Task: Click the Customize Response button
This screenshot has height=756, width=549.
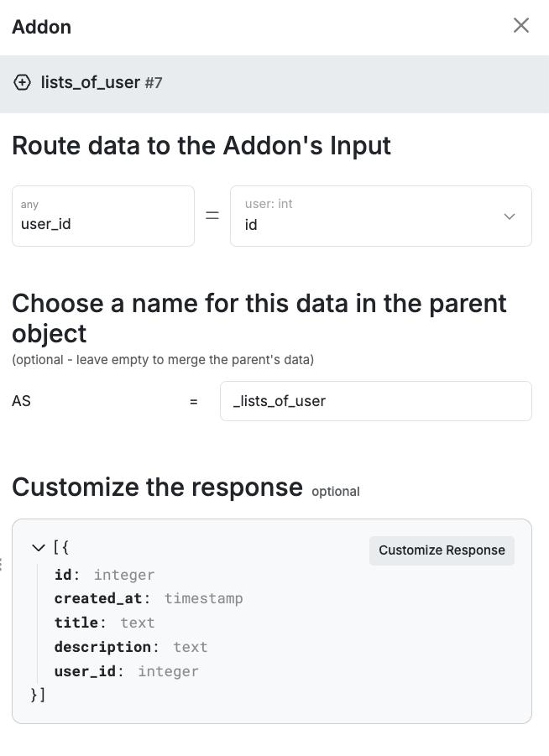Action: [442, 550]
